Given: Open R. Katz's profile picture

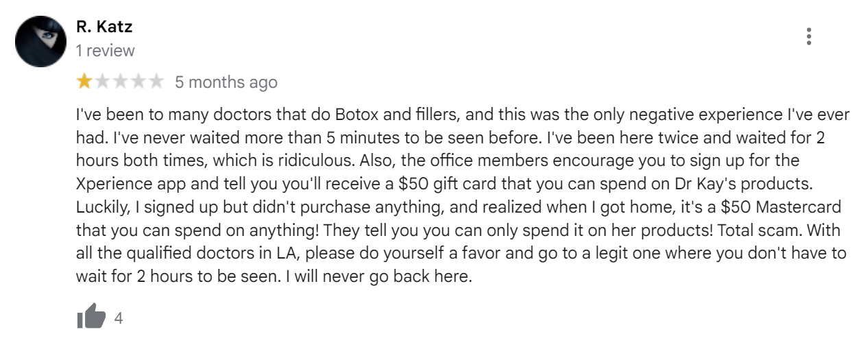Looking at the screenshot, I should [40, 40].
